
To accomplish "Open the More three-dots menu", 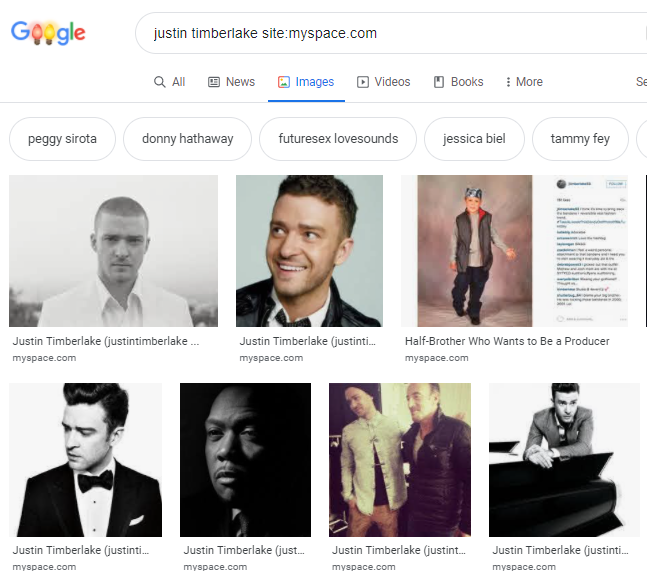I will (x=524, y=82).
